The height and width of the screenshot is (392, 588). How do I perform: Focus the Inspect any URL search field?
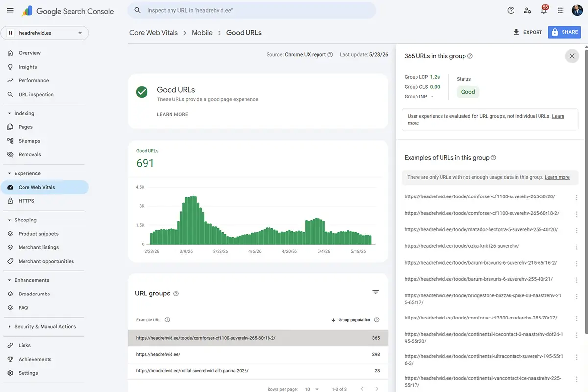[x=252, y=10]
